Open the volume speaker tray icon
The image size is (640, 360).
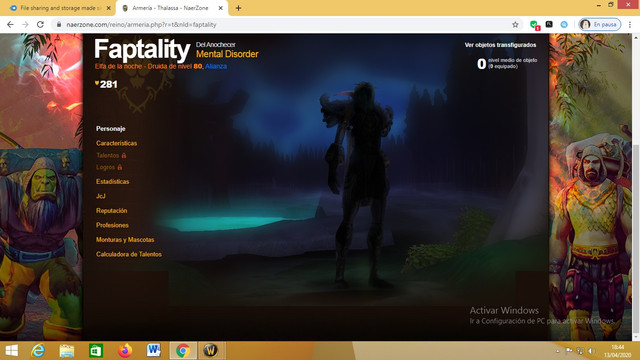[591, 351]
